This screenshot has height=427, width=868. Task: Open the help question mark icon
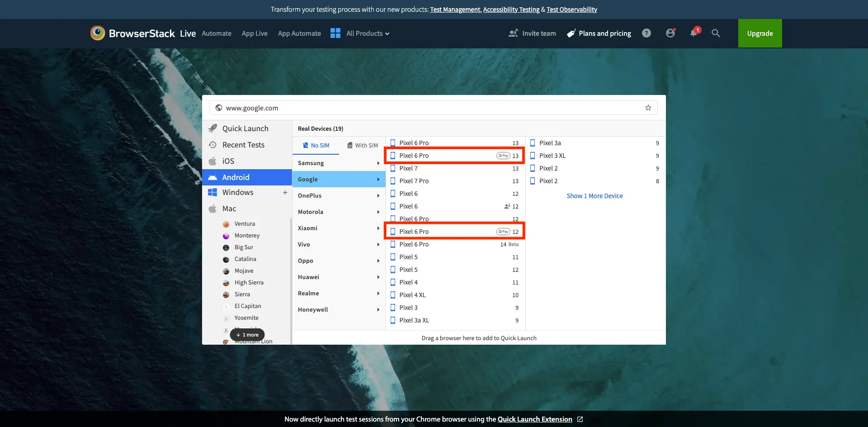tap(646, 33)
